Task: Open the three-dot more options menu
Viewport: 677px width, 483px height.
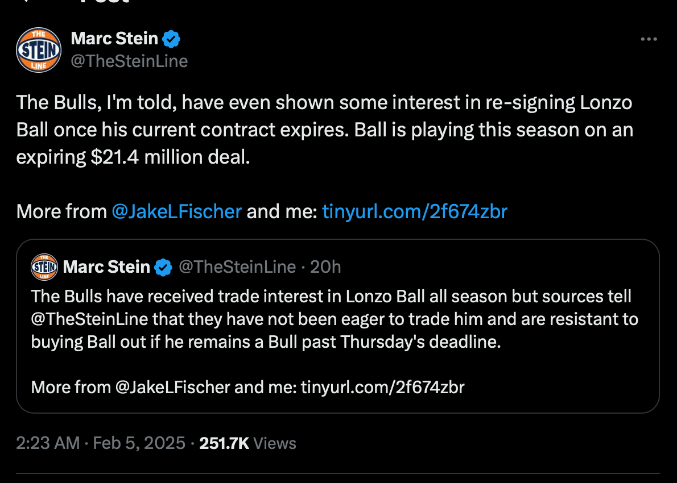Action: pos(648,39)
